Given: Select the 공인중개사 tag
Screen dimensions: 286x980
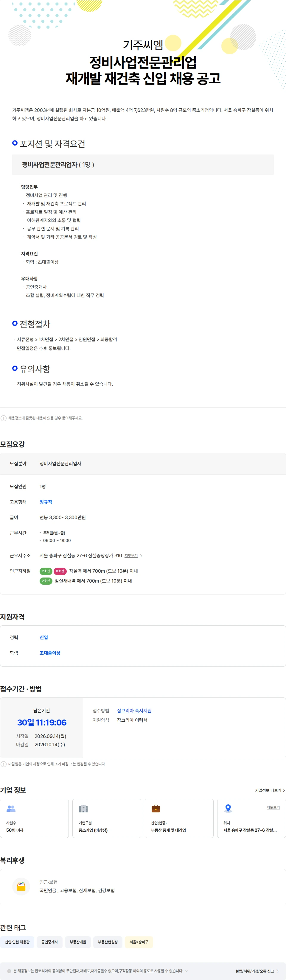Looking at the screenshot, I should pos(49,942).
